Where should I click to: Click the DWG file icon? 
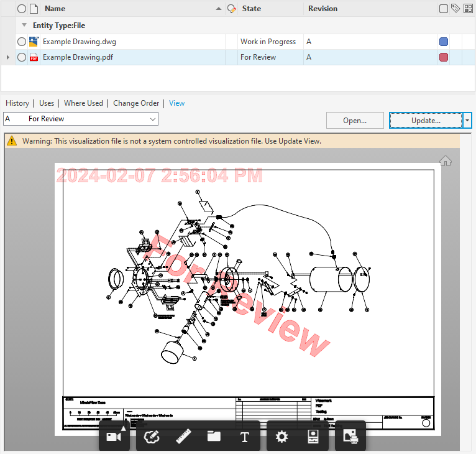[34, 42]
